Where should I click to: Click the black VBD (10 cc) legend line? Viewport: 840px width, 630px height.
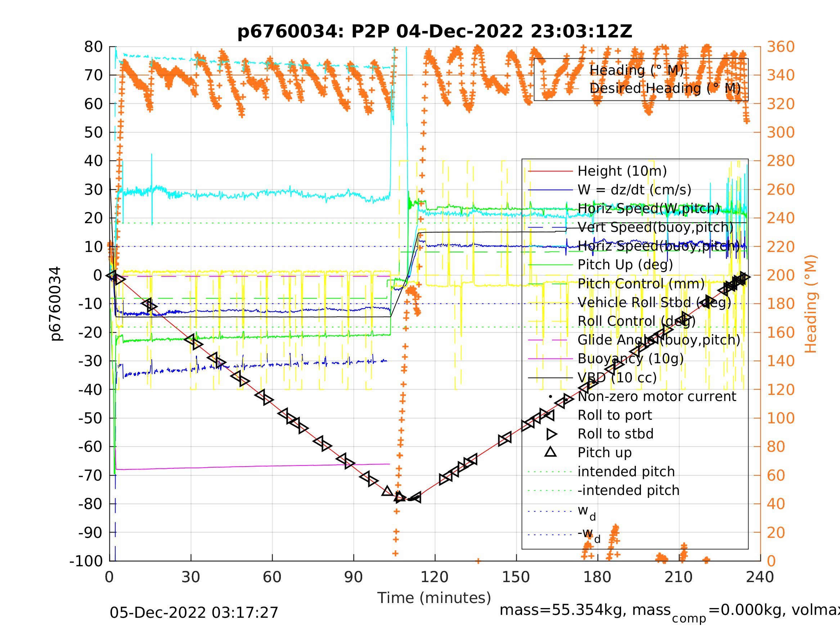pyautogui.click(x=550, y=378)
